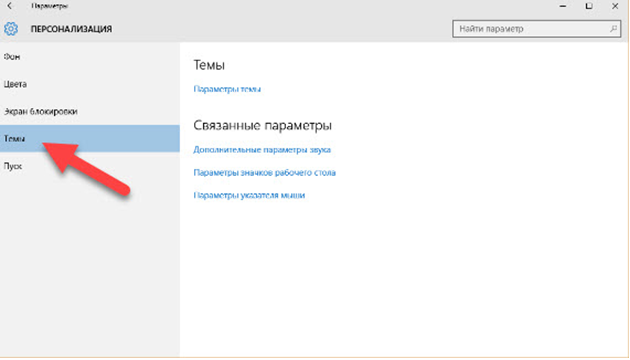Maximize the Параметры window
This screenshot has height=360, width=630.
pos(589,6)
